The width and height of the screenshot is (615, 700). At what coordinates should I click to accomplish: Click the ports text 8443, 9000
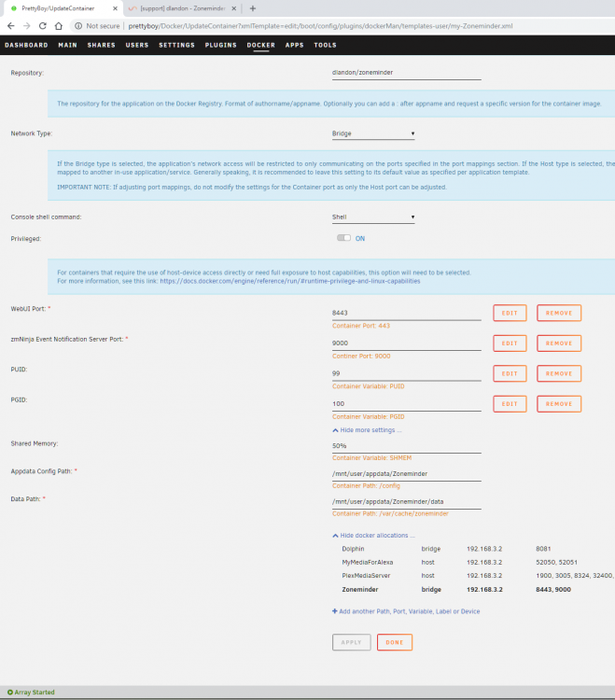coord(553,590)
